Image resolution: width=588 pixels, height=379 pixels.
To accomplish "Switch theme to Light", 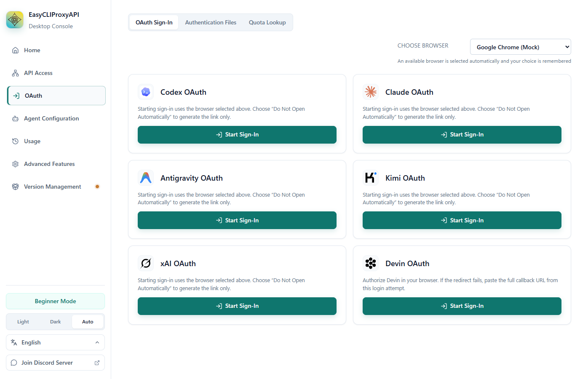I will click(23, 322).
